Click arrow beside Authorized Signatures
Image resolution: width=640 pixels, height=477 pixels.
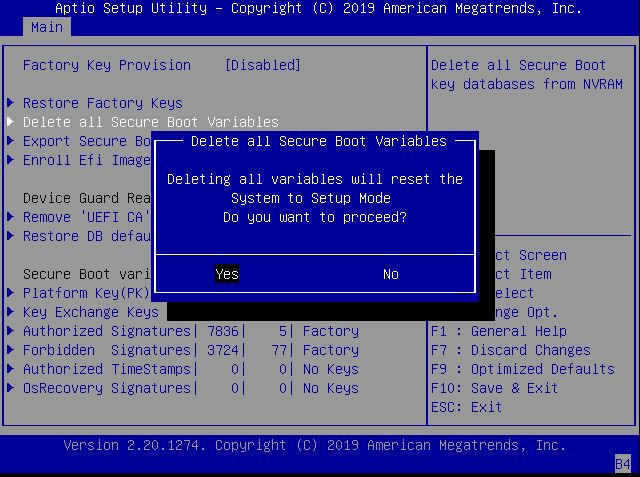(x=11, y=331)
